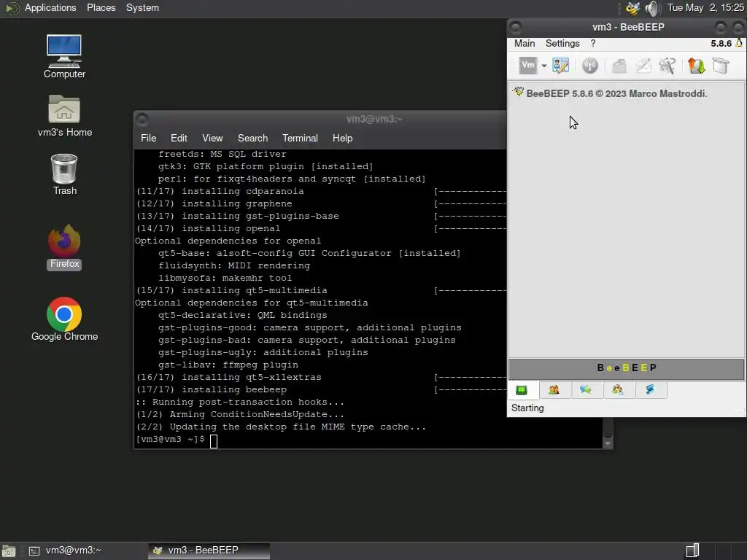747x560 pixels.
Task: Open the View menu in terminal window
Action: (212, 138)
